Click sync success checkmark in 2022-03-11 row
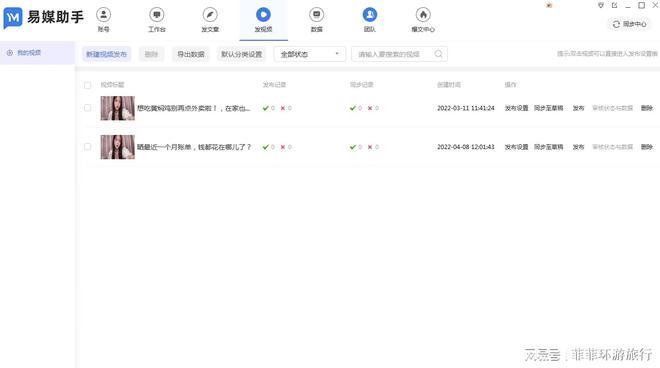 tap(353, 108)
